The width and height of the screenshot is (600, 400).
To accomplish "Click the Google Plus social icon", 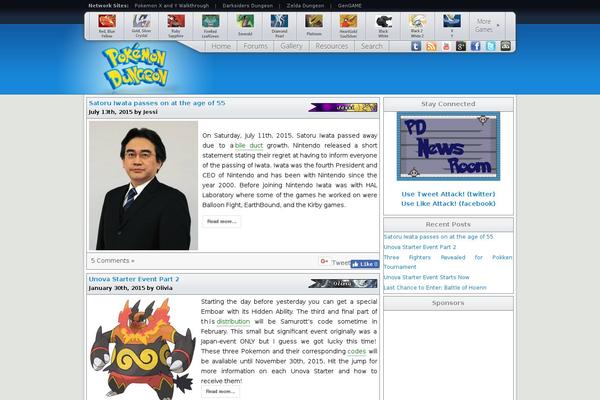I will [461, 46].
